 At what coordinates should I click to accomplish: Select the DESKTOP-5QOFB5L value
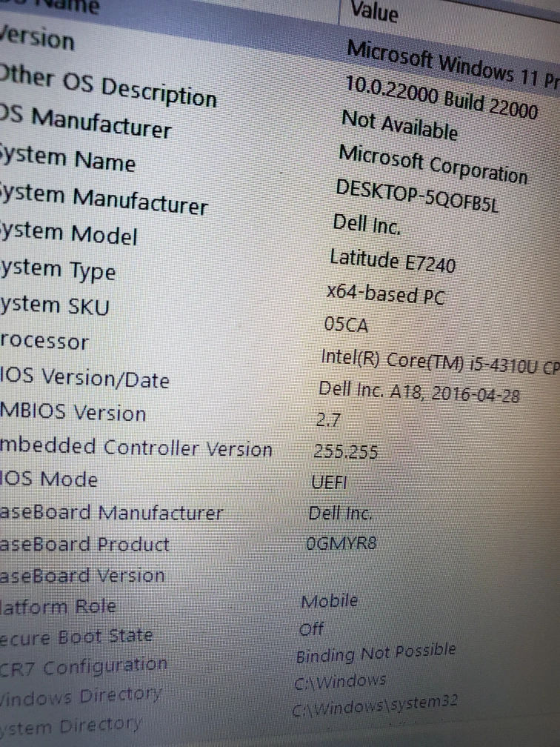[416, 196]
